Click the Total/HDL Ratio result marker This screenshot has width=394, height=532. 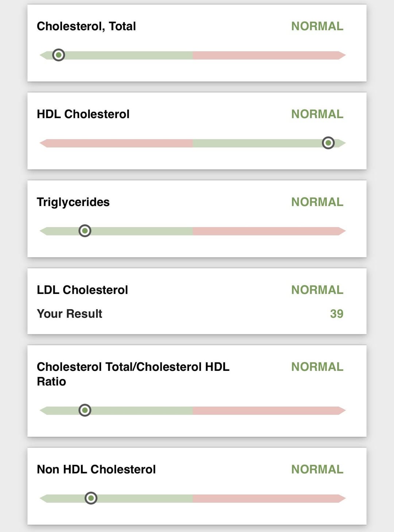pos(85,410)
